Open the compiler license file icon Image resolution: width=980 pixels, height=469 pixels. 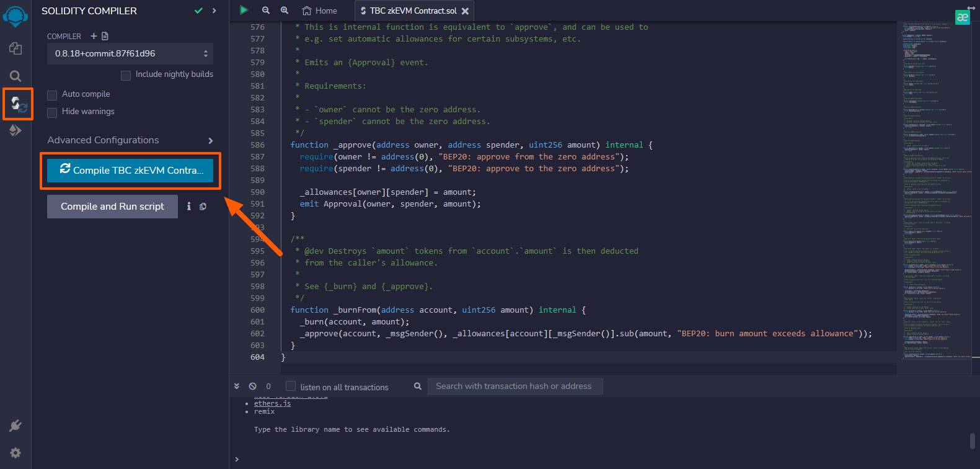coord(105,36)
